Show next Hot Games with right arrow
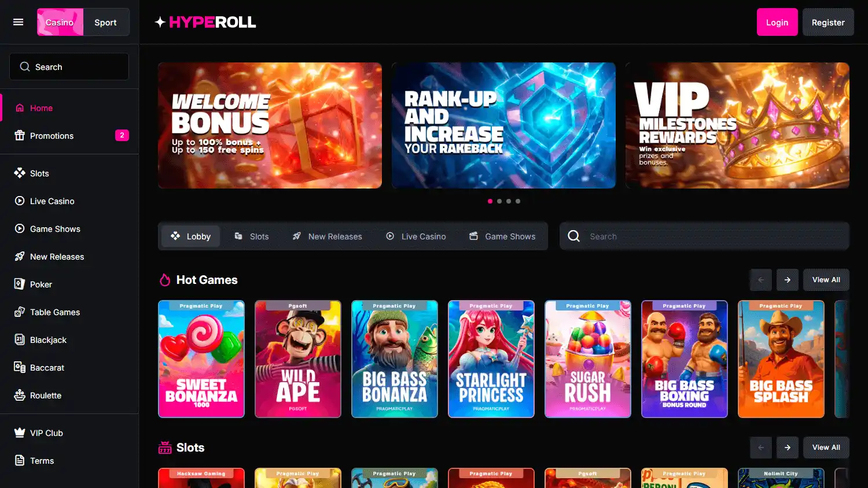The width and height of the screenshot is (868, 488). pos(788,280)
